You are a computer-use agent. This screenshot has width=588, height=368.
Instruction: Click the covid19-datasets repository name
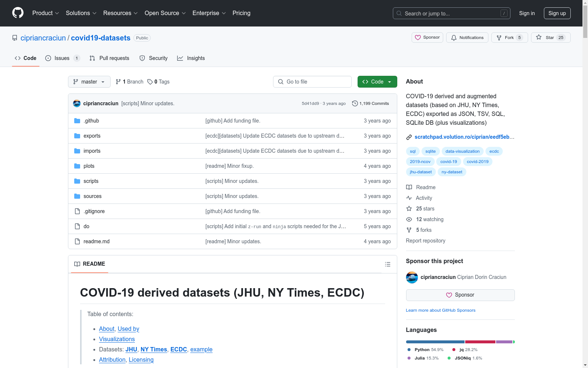point(101,38)
